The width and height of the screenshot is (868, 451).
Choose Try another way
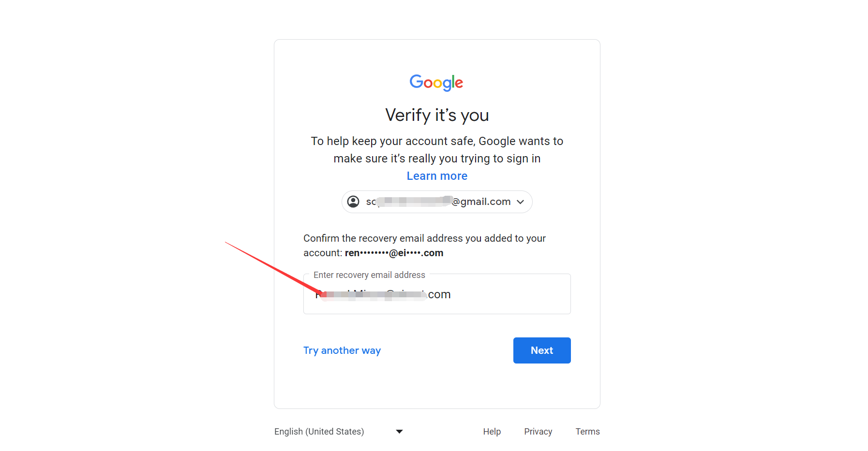coord(342,350)
